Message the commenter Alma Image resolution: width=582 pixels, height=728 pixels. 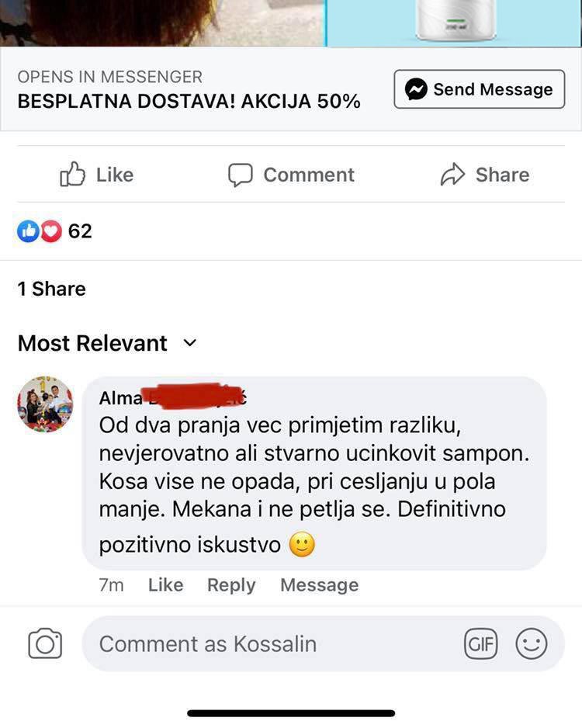[x=319, y=584]
